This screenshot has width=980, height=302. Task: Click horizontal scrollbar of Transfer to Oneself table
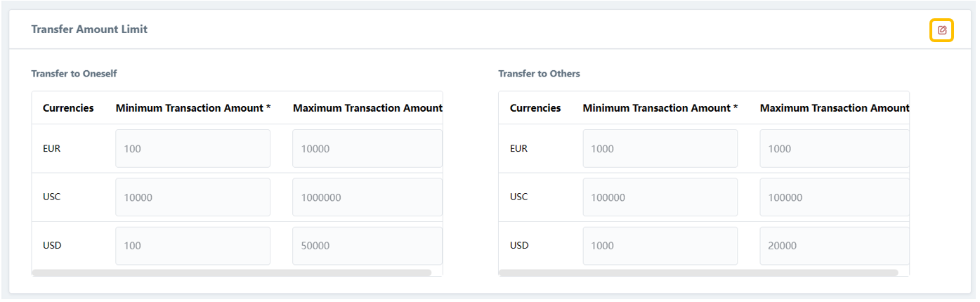tap(232, 273)
